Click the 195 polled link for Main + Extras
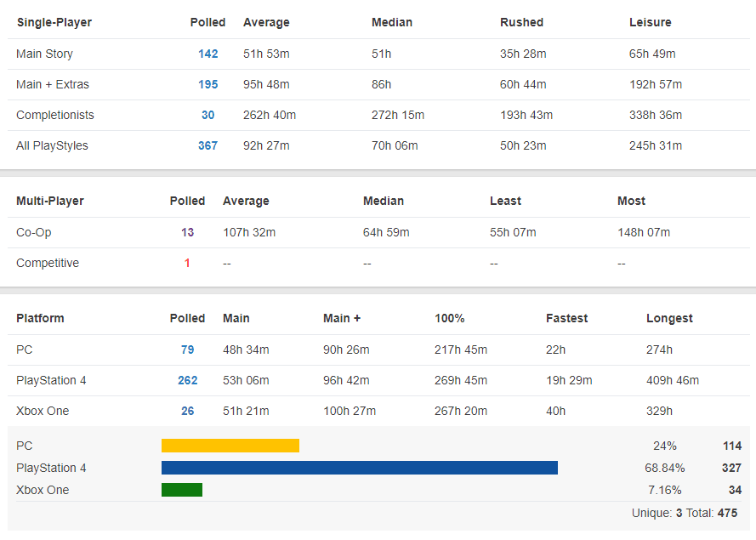Viewport: 756px width, 540px height. (x=207, y=84)
